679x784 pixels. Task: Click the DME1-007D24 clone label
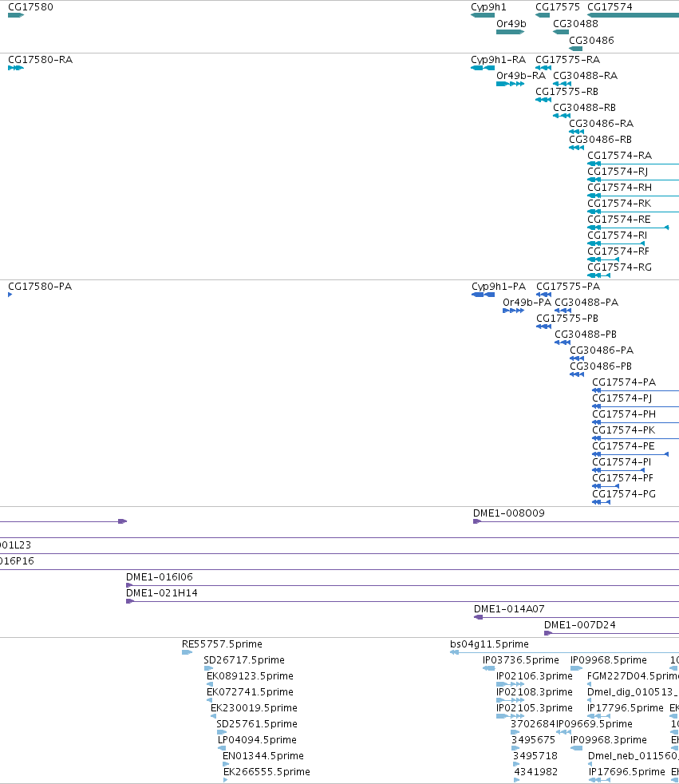pyautogui.click(x=579, y=625)
